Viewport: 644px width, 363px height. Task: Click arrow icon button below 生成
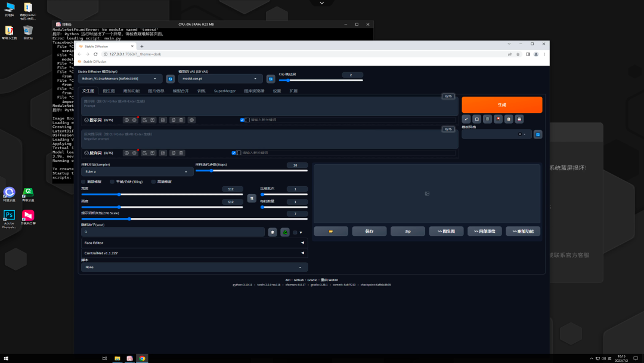point(466,119)
